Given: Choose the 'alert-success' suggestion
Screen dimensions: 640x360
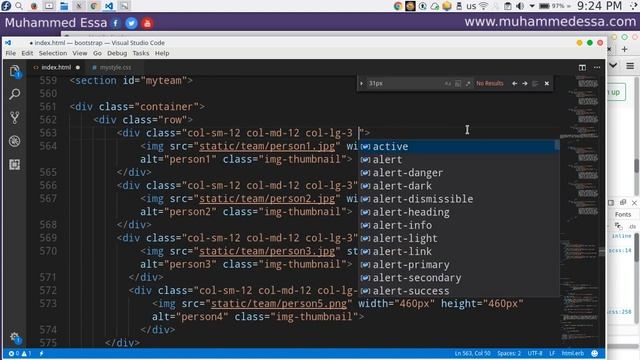Looking at the screenshot, I should (x=456, y=291).
